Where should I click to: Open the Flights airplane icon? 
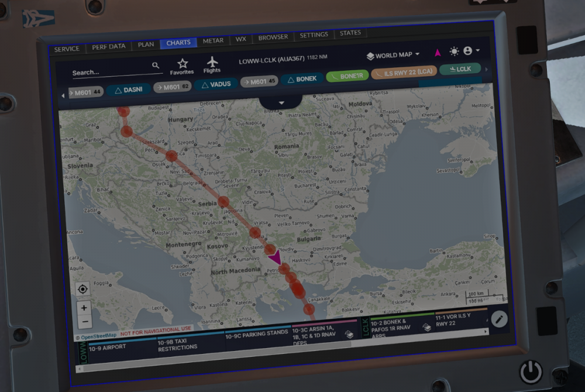(212, 66)
